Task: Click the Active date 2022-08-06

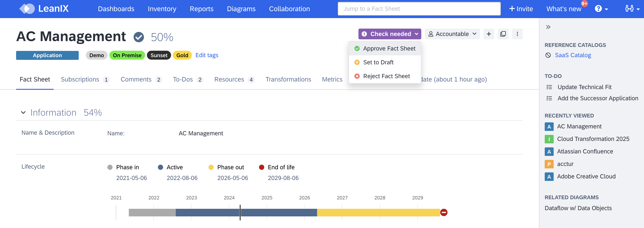Action: coord(182,178)
